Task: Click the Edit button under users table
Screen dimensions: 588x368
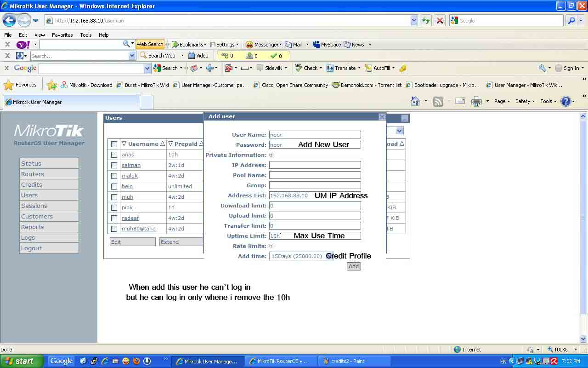Action: click(x=132, y=242)
